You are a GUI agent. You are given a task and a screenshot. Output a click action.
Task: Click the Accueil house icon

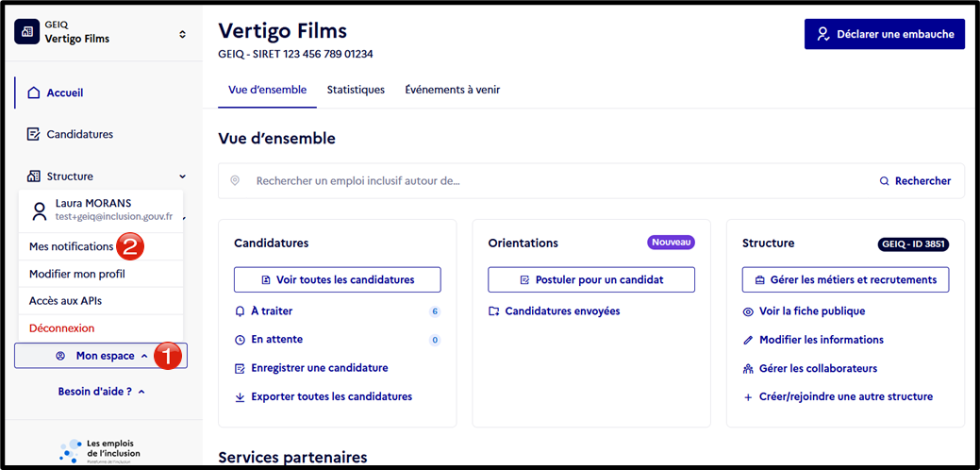point(34,93)
